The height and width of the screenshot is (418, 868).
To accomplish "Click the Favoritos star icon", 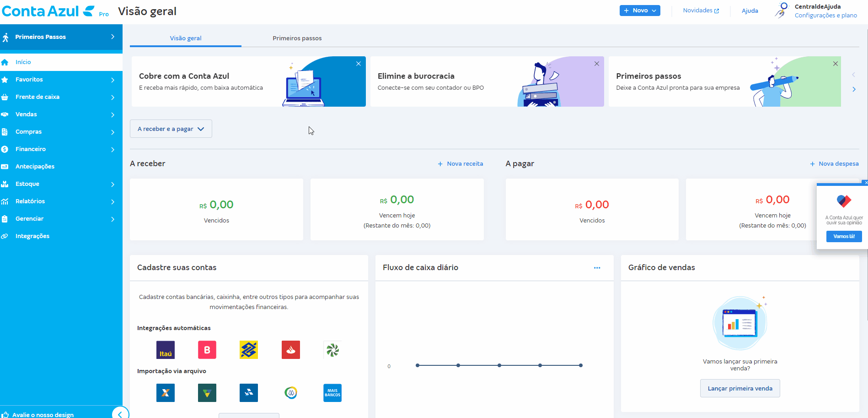I will pos(5,80).
